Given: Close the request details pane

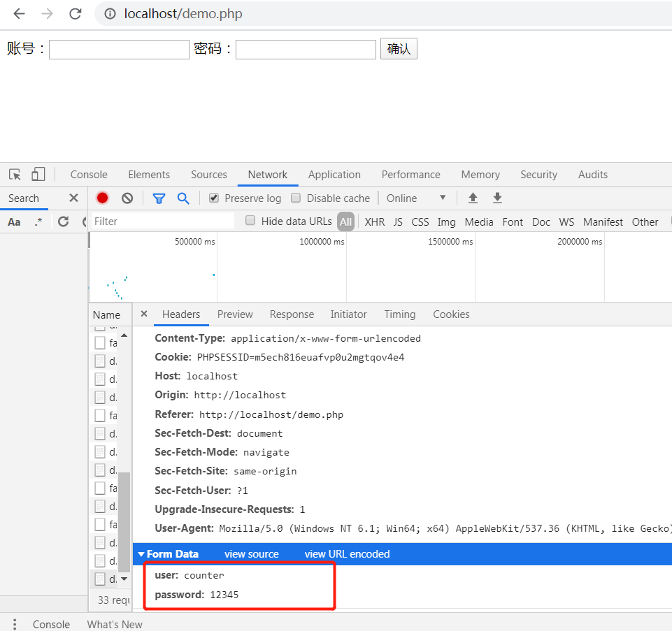Looking at the screenshot, I should (x=144, y=314).
